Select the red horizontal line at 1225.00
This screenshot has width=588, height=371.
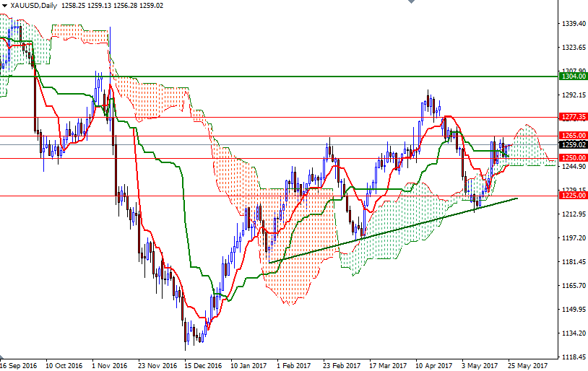(279, 196)
